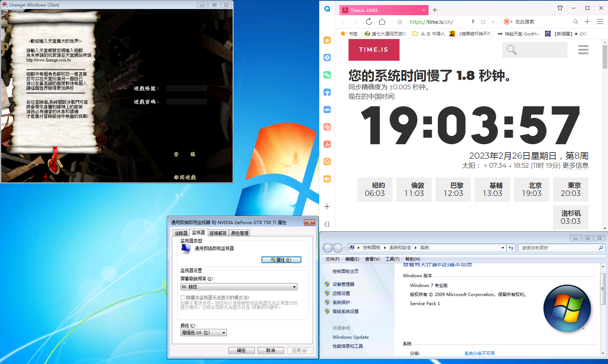
Task: Click the magnifier icon in browser search box
Action: (575, 22)
